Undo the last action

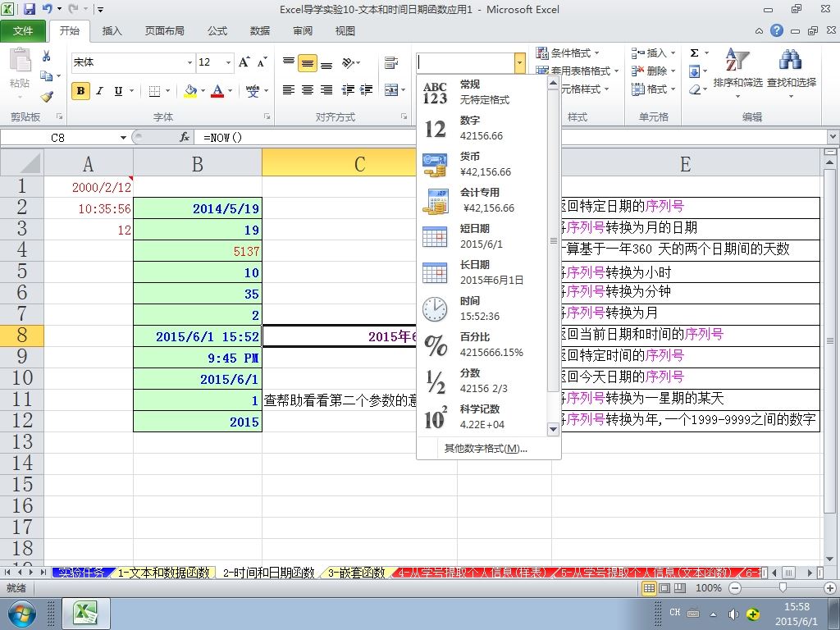(47, 9)
